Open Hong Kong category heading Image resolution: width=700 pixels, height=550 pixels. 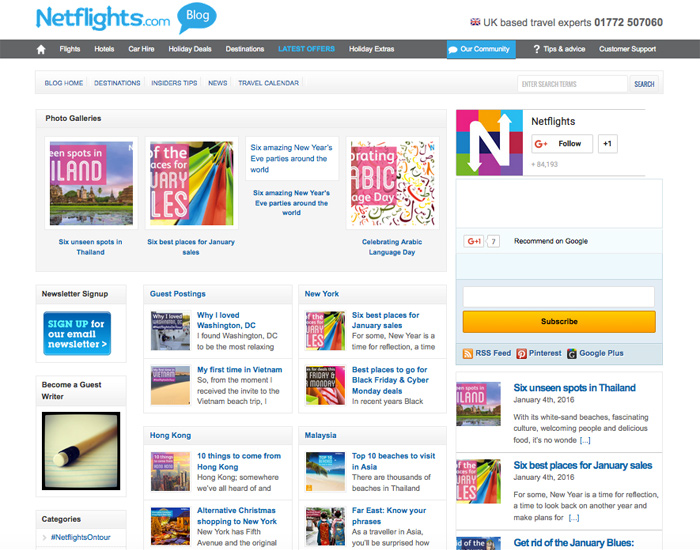click(170, 435)
